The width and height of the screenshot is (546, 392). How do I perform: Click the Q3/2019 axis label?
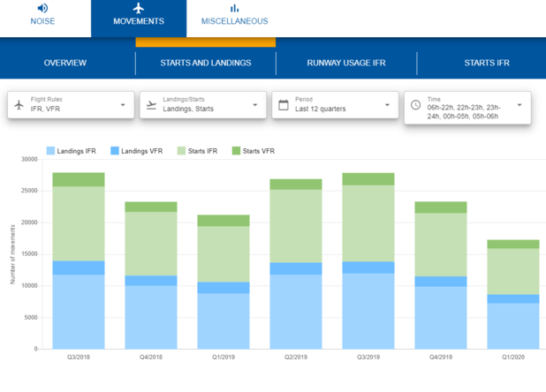click(x=368, y=358)
